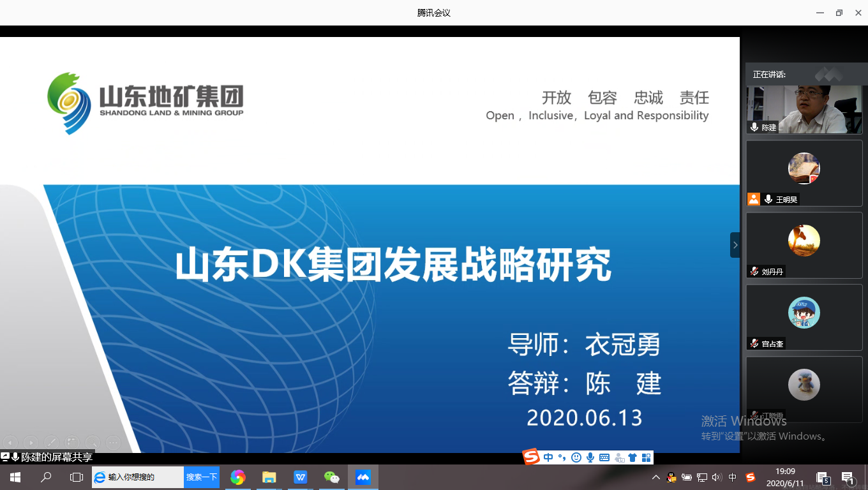This screenshot has width=868, height=490.
Task: Advance to next slide arrow
Action: (31, 442)
